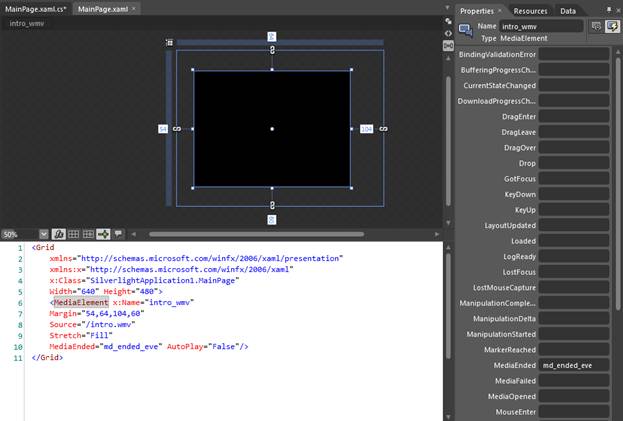Viewport: 623px width, 421px height.
Task: Open the Data panel tab
Action: pos(567,10)
